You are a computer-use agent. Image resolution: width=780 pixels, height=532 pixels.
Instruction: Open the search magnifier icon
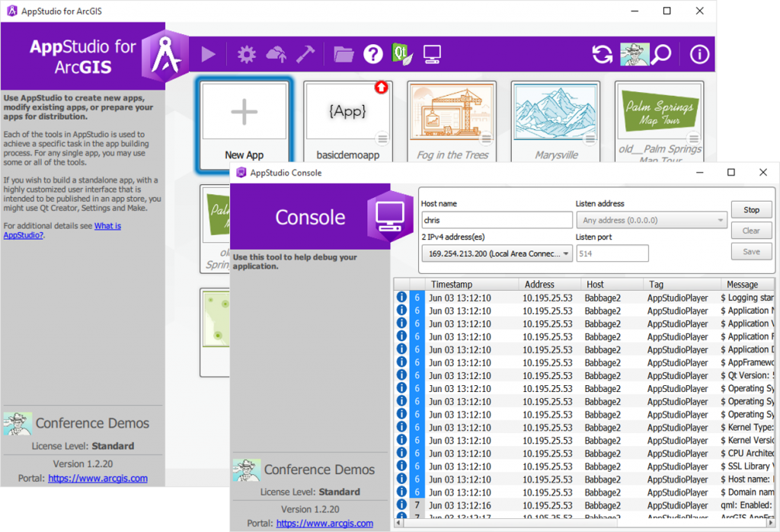[x=662, y=54]
